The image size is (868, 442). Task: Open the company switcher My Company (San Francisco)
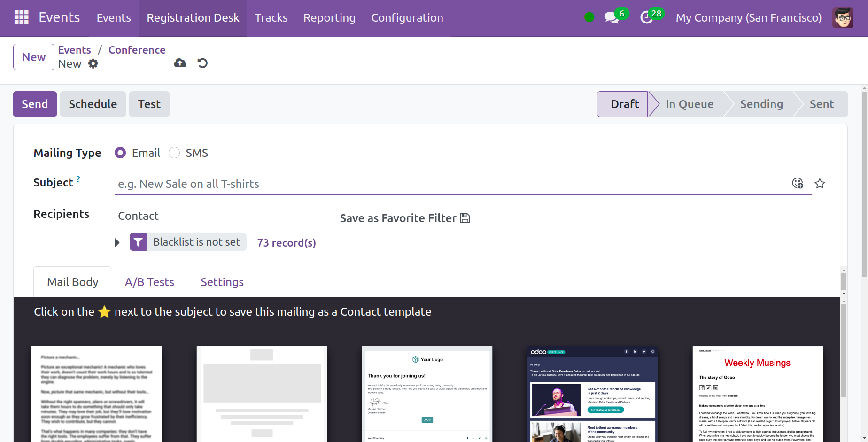point(749,18)
